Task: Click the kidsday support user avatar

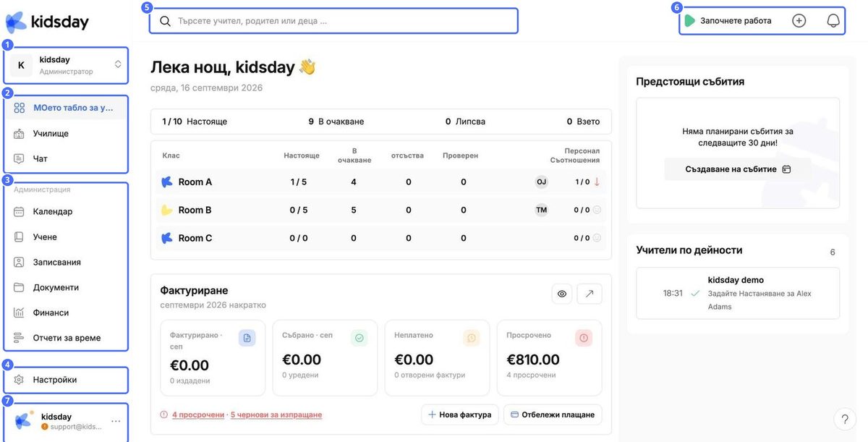Action: coord(24,421)
